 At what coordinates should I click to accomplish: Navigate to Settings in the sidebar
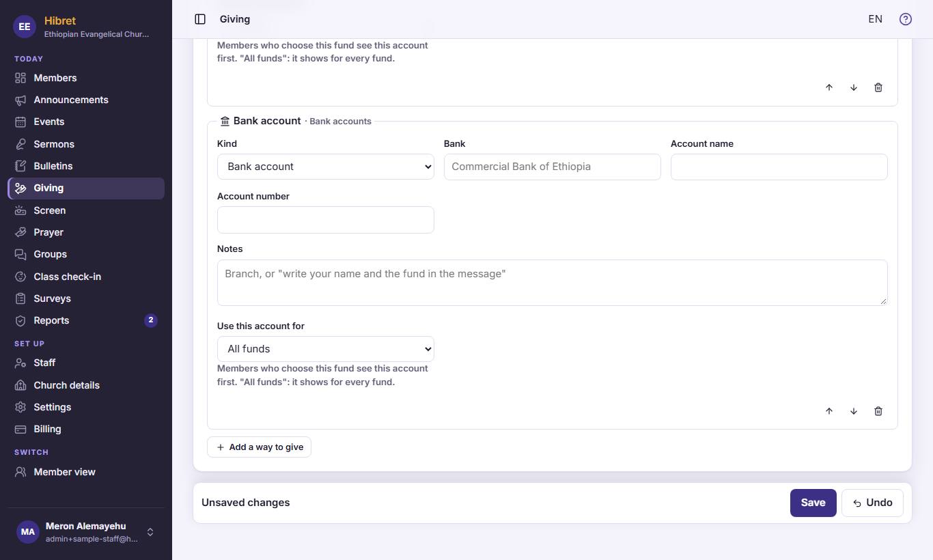[x=86, y=407]
